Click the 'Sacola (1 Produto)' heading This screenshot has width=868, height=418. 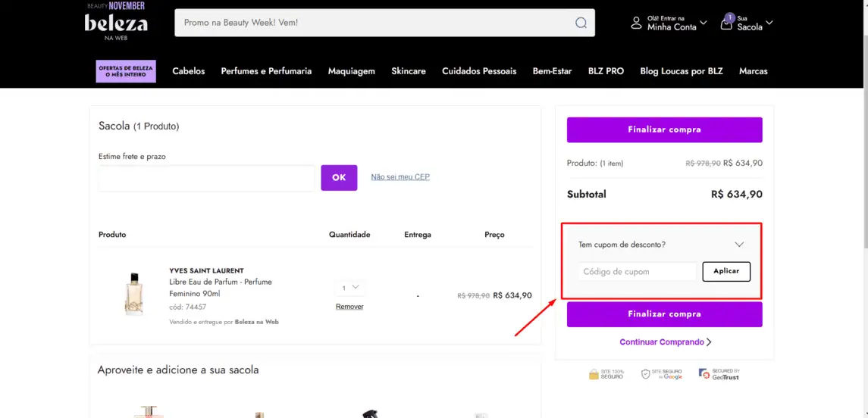(x=139, y=126)
